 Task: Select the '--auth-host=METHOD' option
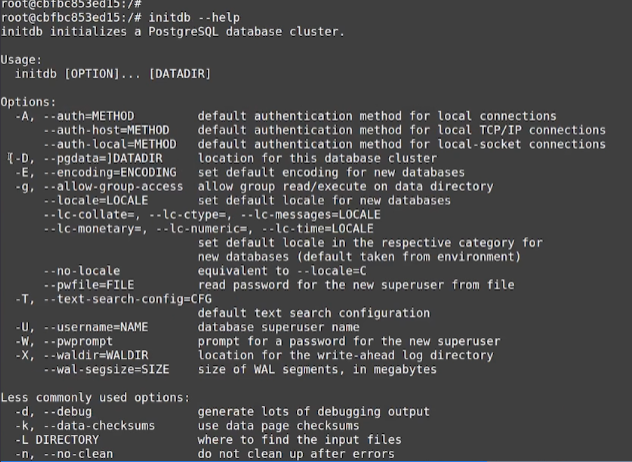[x=106, y=130]
